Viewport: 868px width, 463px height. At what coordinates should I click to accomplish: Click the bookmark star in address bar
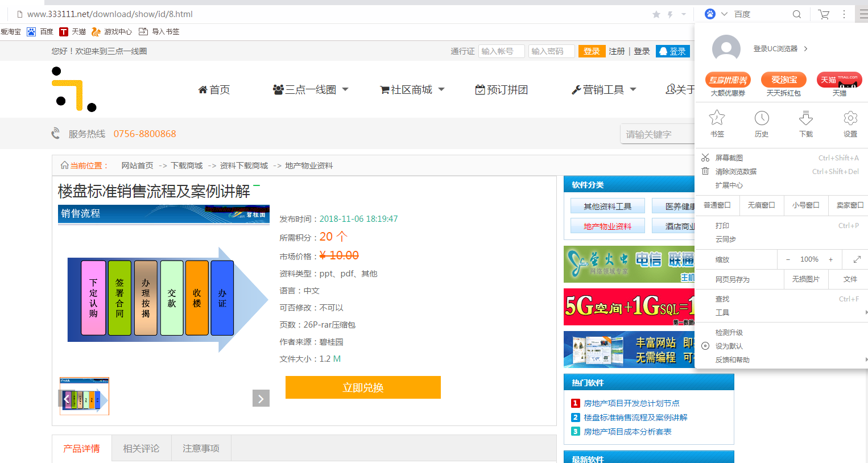(656, 14)
